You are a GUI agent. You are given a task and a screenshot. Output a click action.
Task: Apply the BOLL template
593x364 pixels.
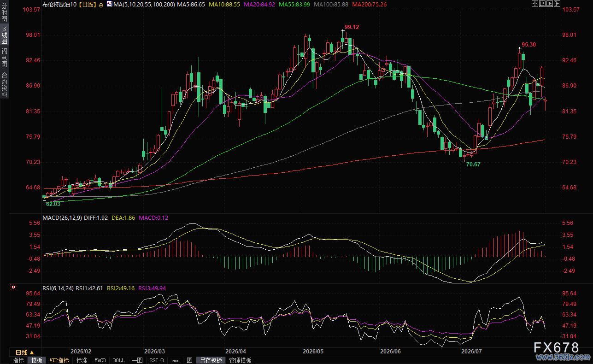[119, 360]
